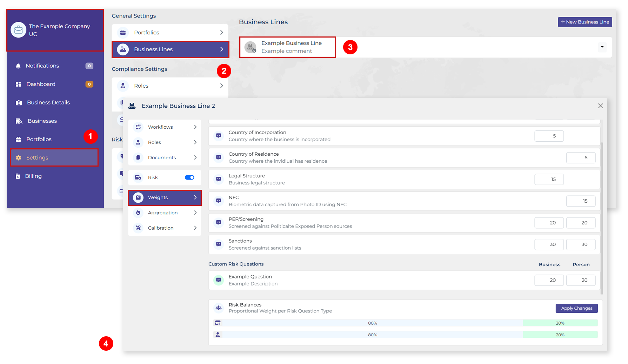The image size is (628, 364).
Task: Toggle the Risk switch off
Action: coord(189,177)
